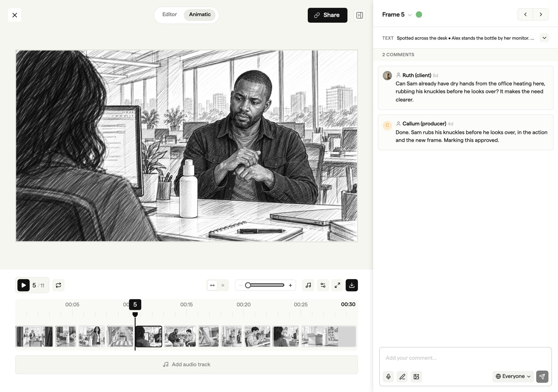Screen dimensions: 558x392
Task: Select the first frame thumbnail in the timeline
Action: point(34,336)
